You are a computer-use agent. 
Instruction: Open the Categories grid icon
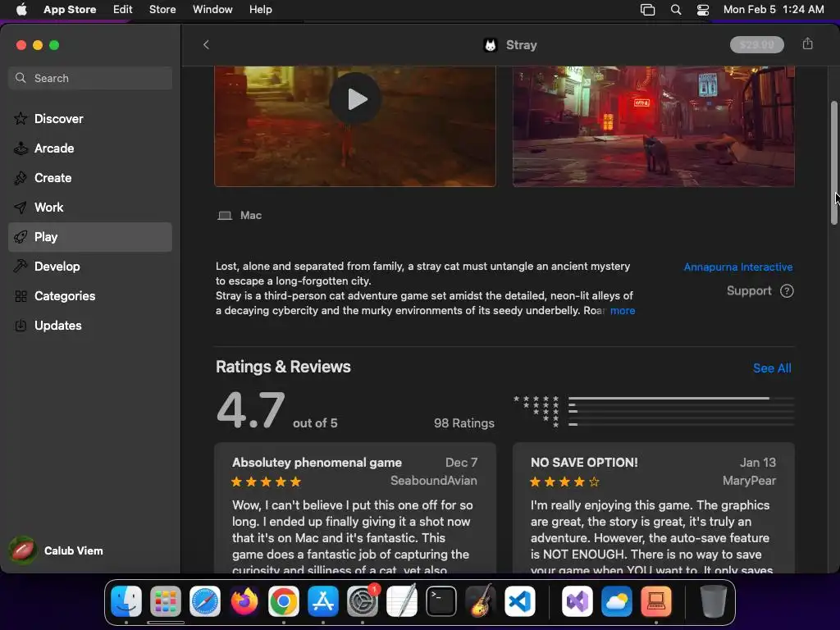pyautogui.click(x=21, y=296)
